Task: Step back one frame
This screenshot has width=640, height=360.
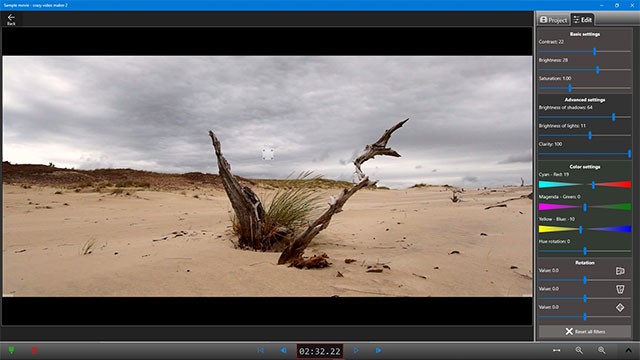Action: 284,350
